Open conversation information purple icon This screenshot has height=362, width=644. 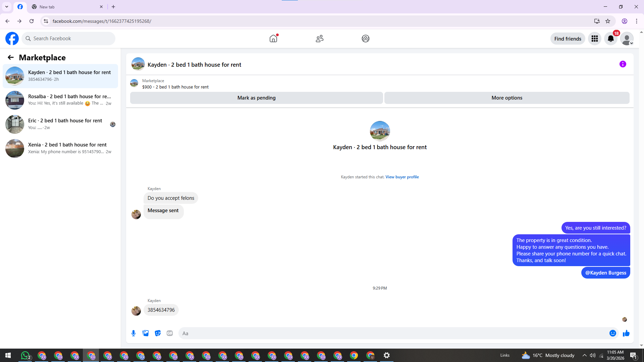(x=623, y=64)
